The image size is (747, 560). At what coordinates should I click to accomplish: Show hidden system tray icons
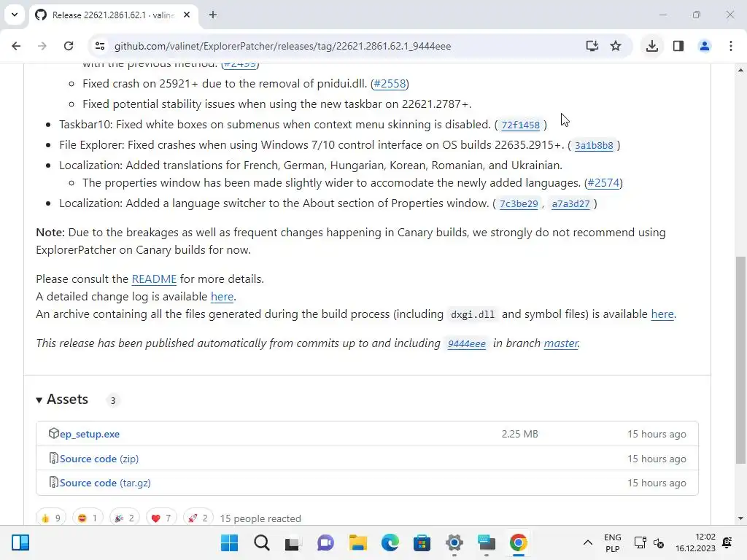pyautogui.click(x=588, y=542)
